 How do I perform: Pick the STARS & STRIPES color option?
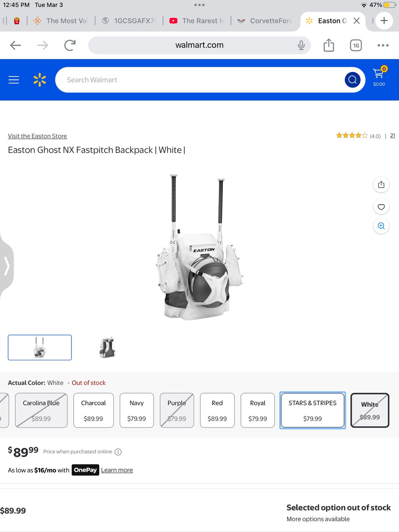[x=312, y=410]
